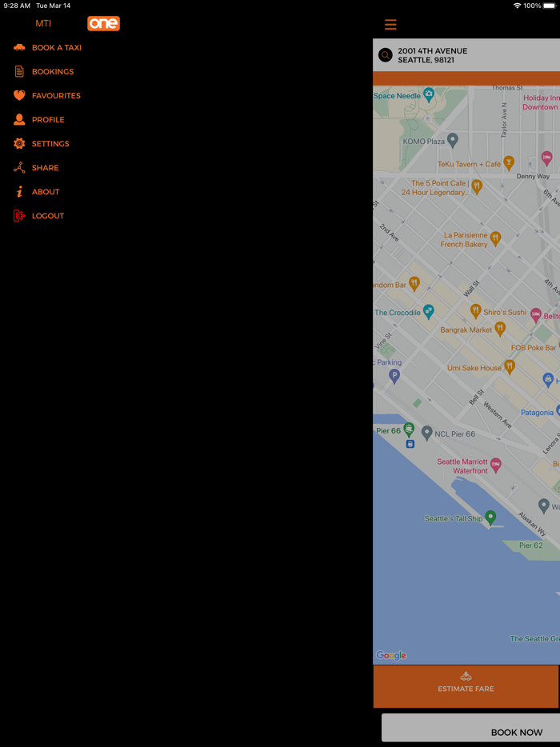Tap Bangrak Market restaurant pin

(x=499, y=328)
